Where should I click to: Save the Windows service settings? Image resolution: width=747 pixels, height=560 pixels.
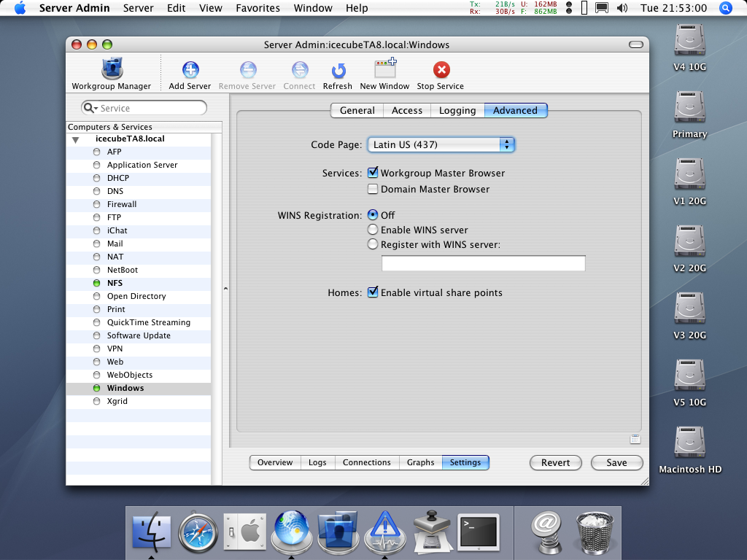click(616, 462)
